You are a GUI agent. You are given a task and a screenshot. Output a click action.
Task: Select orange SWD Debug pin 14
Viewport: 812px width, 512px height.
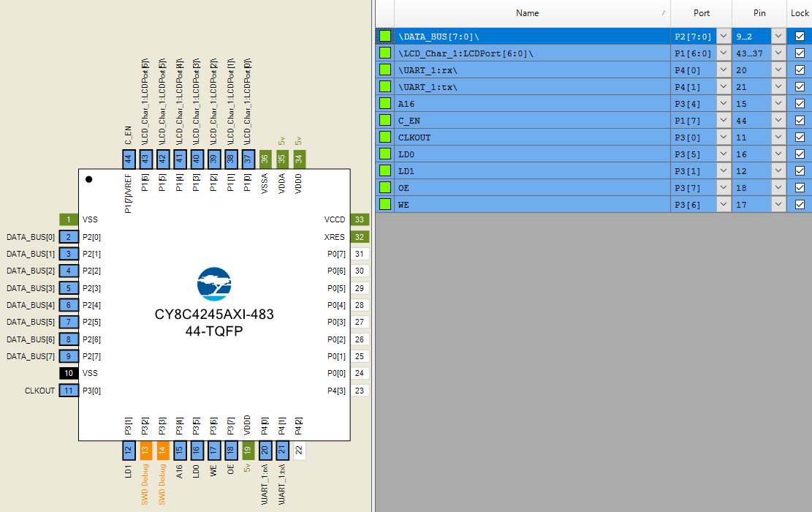point(162,451)
